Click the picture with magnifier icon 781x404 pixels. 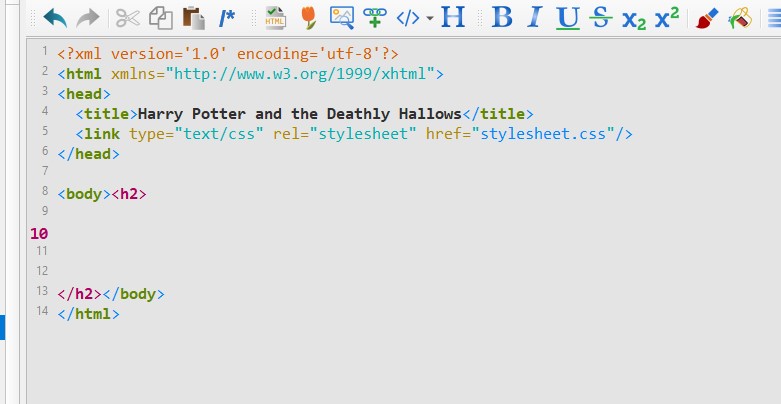[x=342, y=18]
